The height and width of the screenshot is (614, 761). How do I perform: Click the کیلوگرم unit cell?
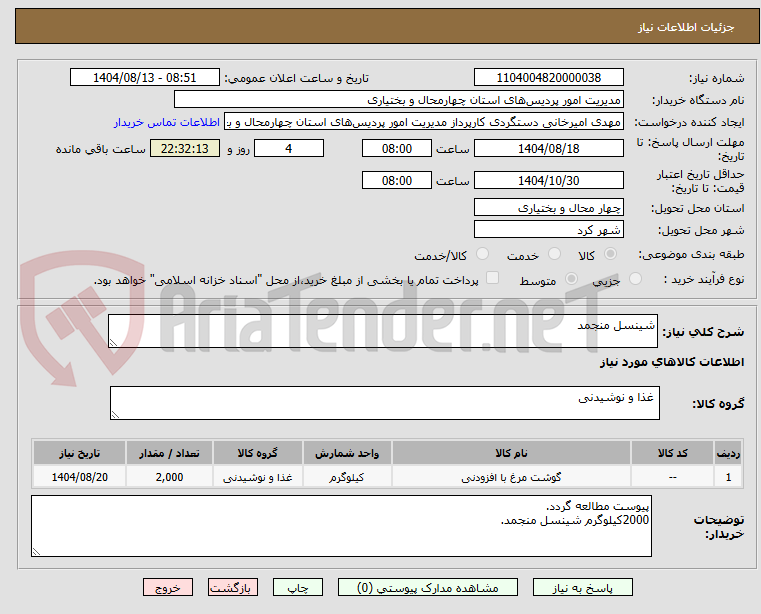point(347,477)
